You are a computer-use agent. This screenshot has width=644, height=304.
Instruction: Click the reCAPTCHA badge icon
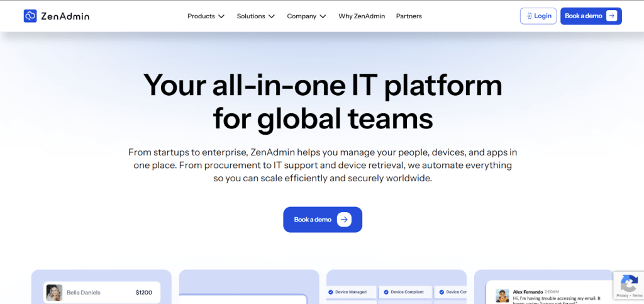point(628,283)
